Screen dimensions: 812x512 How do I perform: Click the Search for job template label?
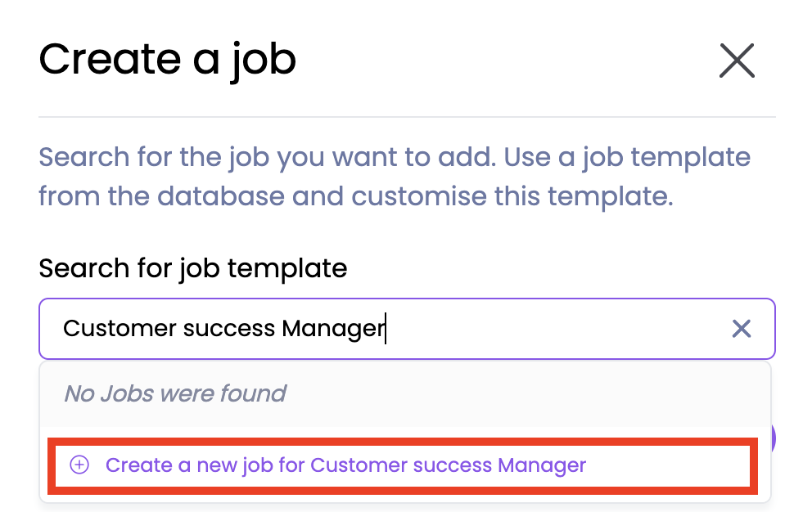[x=192, y=268]
